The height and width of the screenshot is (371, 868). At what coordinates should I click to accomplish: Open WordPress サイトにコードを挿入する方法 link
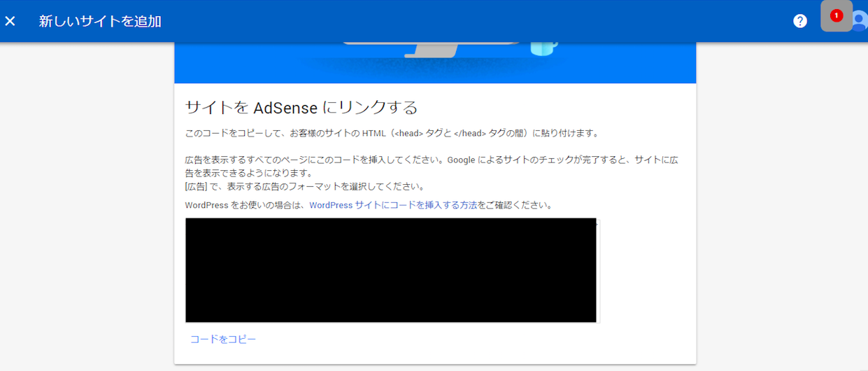tap(393, 205)
